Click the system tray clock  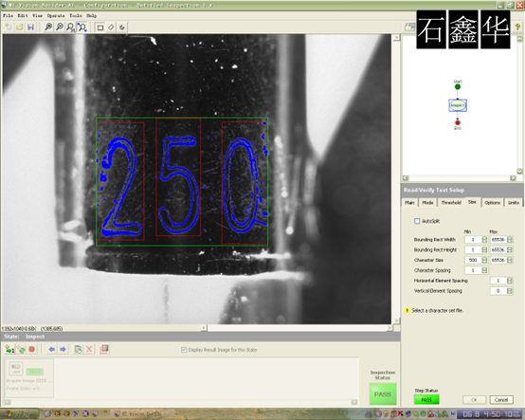tap(489, 414)
